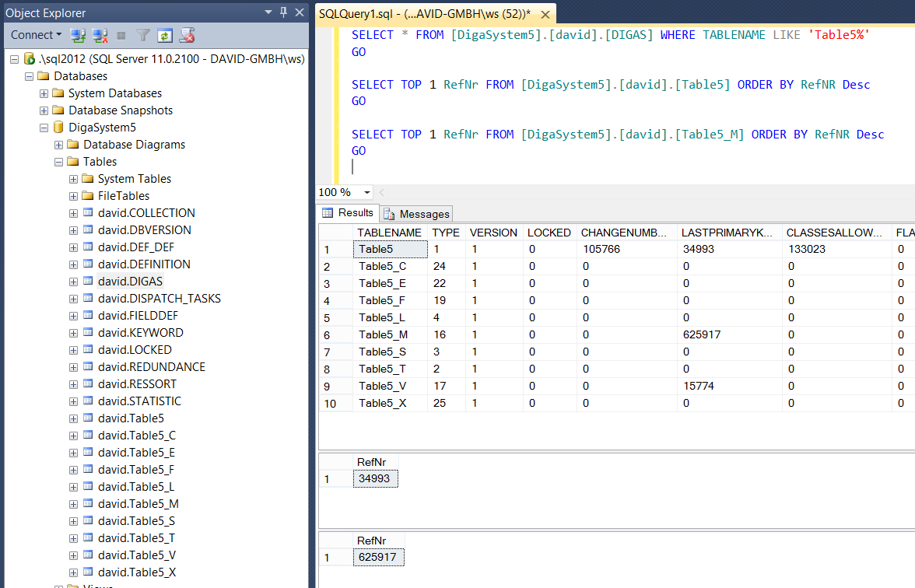Click the Auto Hide pin on Object Explorer
Viewport: 915px width, 588px height.
[284, 12]
